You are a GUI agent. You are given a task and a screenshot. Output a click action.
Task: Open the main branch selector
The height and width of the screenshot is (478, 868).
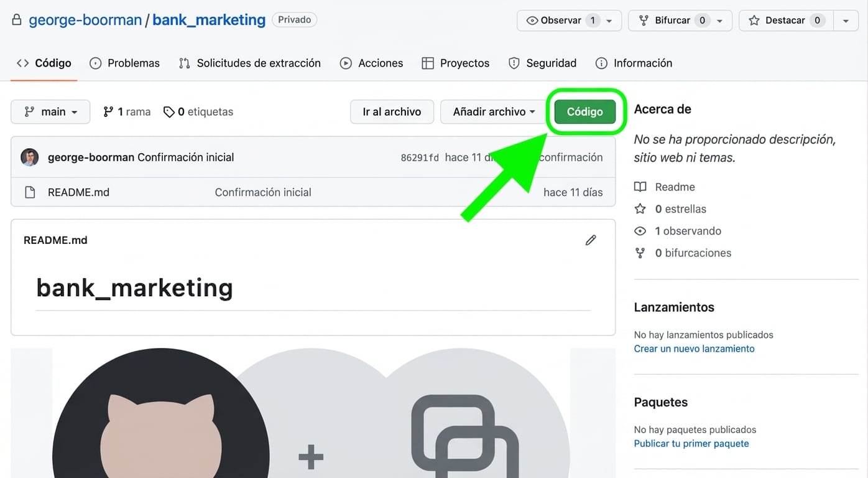click(x=50, y=112)
